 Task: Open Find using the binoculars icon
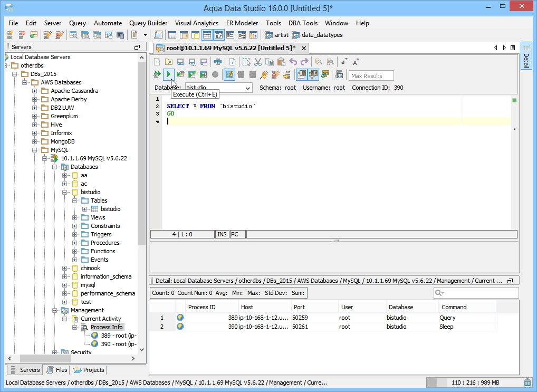coord(319,62)
